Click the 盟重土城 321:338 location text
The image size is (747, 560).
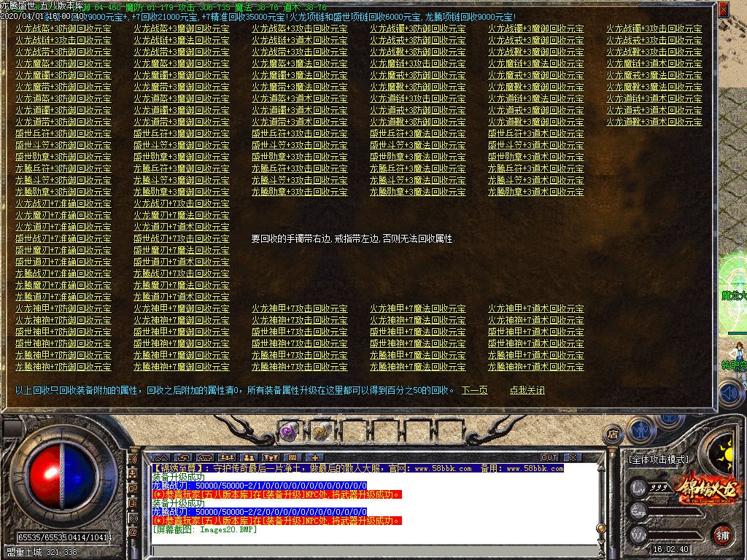(x=42, y=553)
